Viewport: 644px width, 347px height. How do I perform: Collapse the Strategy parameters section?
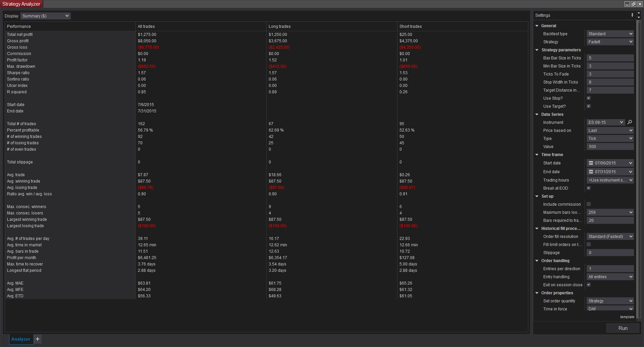click(537, 50)
